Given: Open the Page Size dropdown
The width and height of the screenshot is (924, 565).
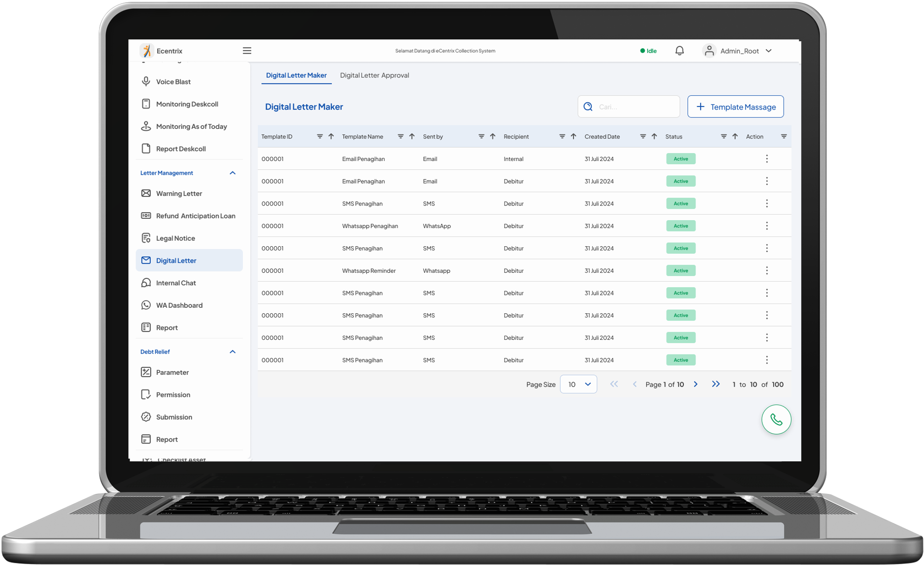Looking at the screenshot, I should [x=578, y=384].
